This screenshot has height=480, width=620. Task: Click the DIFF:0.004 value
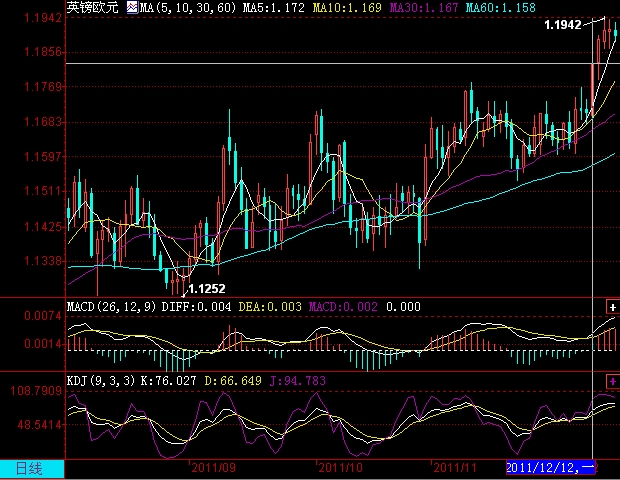(x=196, y=307)
